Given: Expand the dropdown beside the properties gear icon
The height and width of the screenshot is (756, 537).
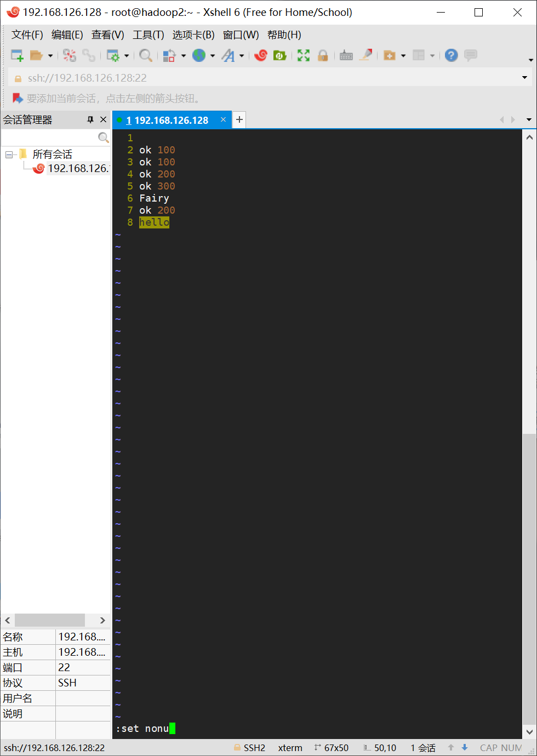Looking at the screenshot, I should tap(127, 55).
